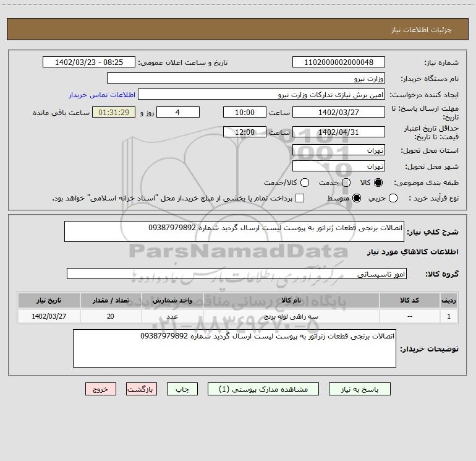Click the بازگشت back button
The height and width of the screenshot is (461, 476).
point(142,389)
